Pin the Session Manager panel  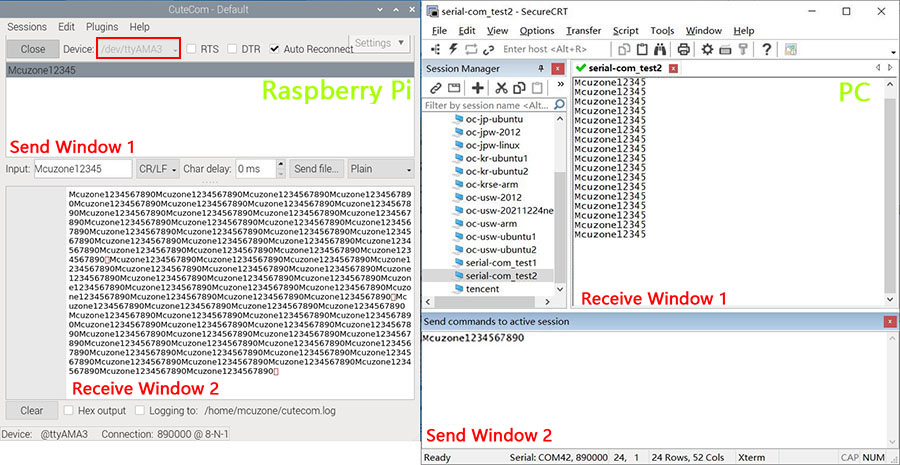(x=540, y=69)
